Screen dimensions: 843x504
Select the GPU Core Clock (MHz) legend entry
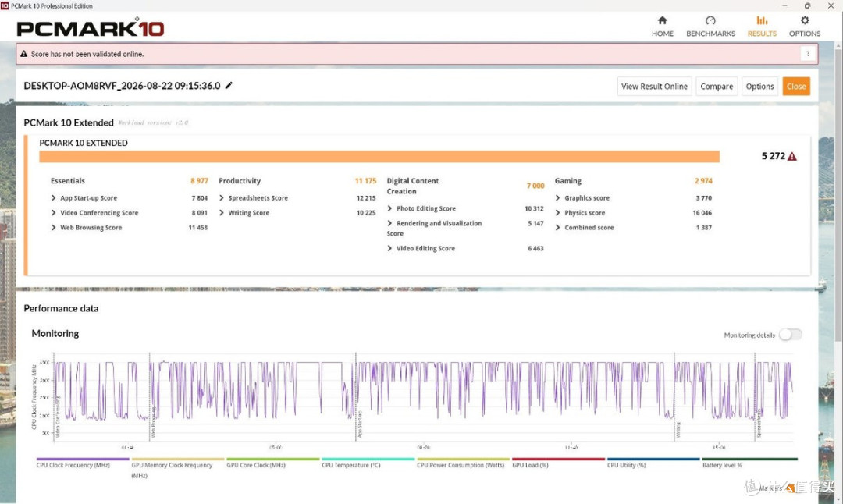(273, 463)
